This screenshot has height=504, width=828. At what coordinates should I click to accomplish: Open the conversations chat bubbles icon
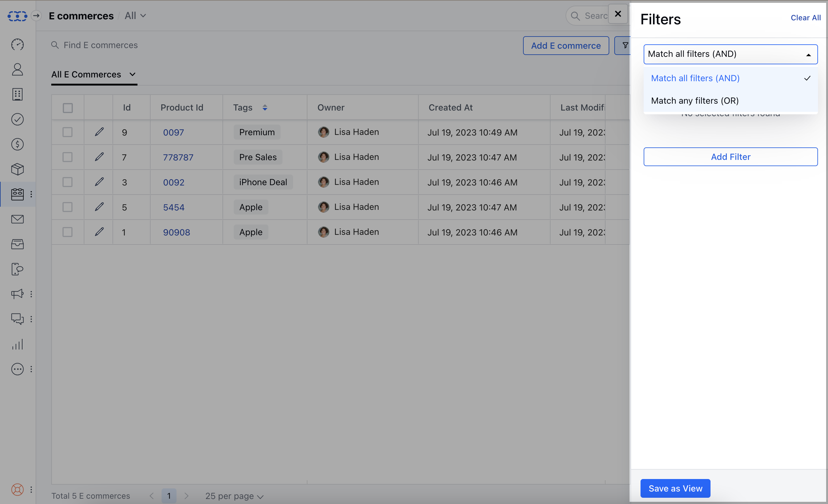point(17,319)
